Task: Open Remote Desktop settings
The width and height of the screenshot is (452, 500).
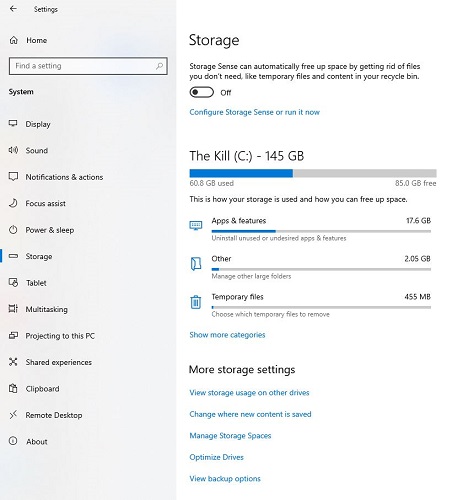Action: point(54,415)
